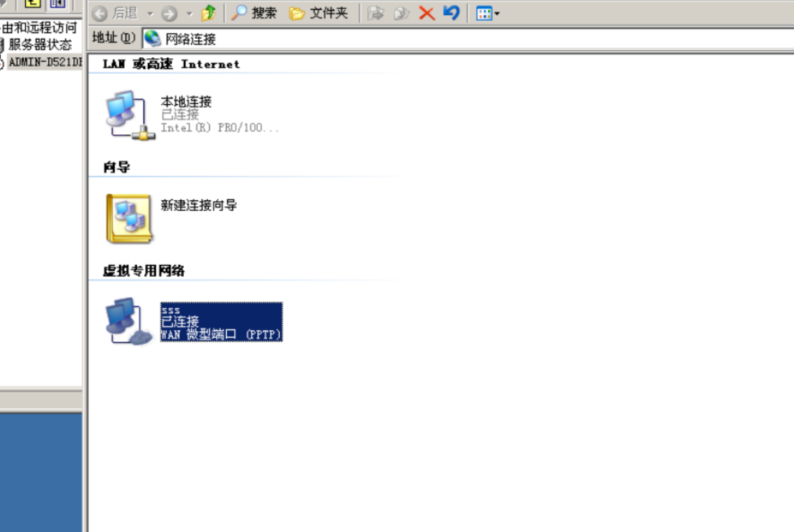The height and width of the screenshot is (532, 794).
Task: Select the 本地连接 network adapter icon
Action: click(130, 116)
